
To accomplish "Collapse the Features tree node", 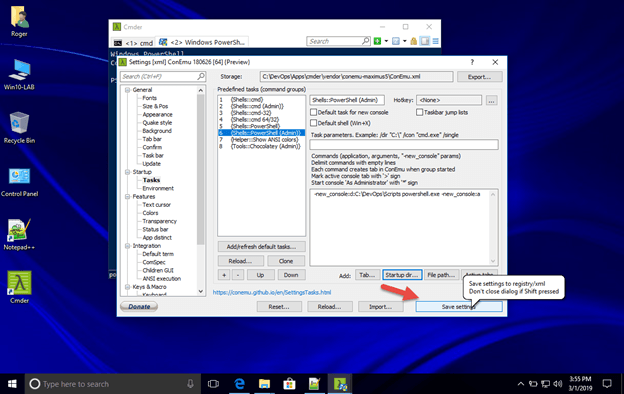I will click(127, 197).
